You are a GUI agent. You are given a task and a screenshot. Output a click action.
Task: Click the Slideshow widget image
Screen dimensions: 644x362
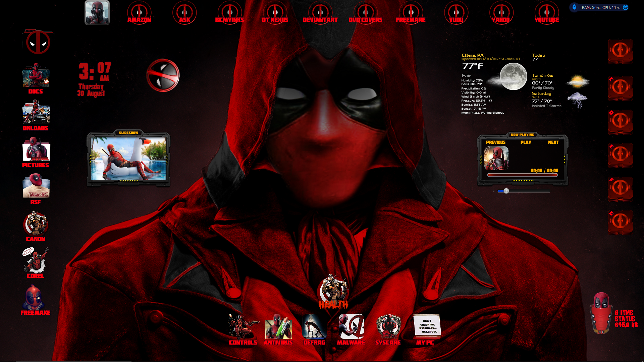pos(128,158)
